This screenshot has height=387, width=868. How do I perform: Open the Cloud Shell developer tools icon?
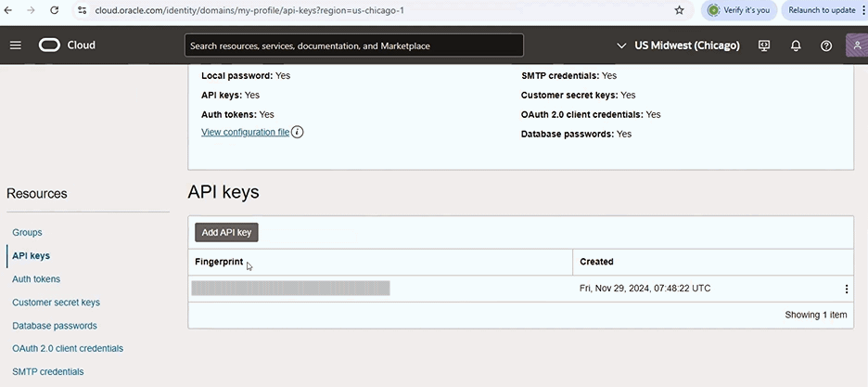point(764,45)
